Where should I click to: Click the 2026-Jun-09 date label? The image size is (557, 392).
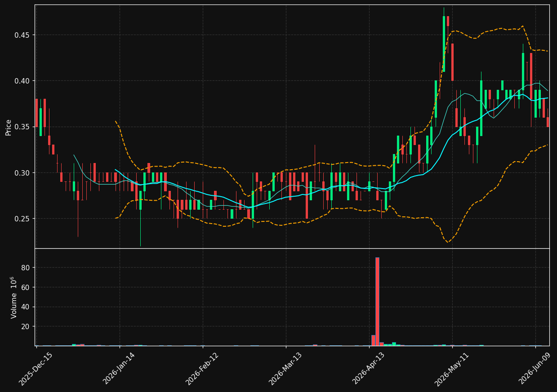pyautogui.click(x=535, y=369)
